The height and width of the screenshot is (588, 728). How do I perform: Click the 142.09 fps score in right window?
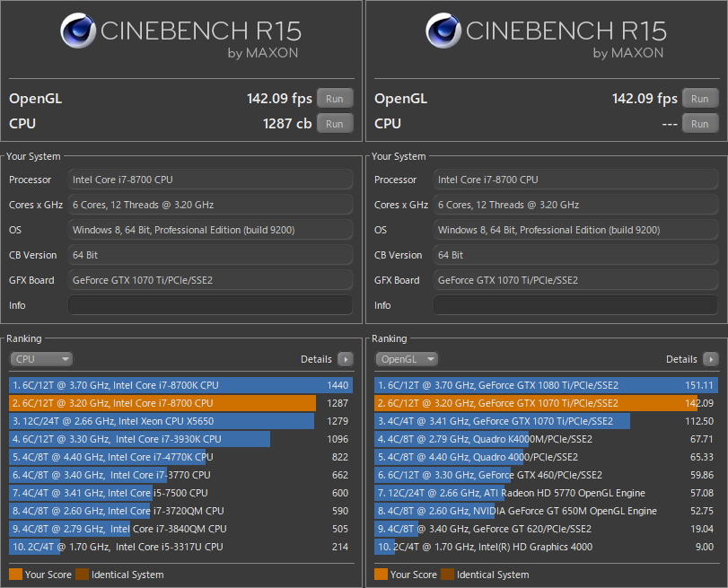pyautogui.click(x=645, y=99)
